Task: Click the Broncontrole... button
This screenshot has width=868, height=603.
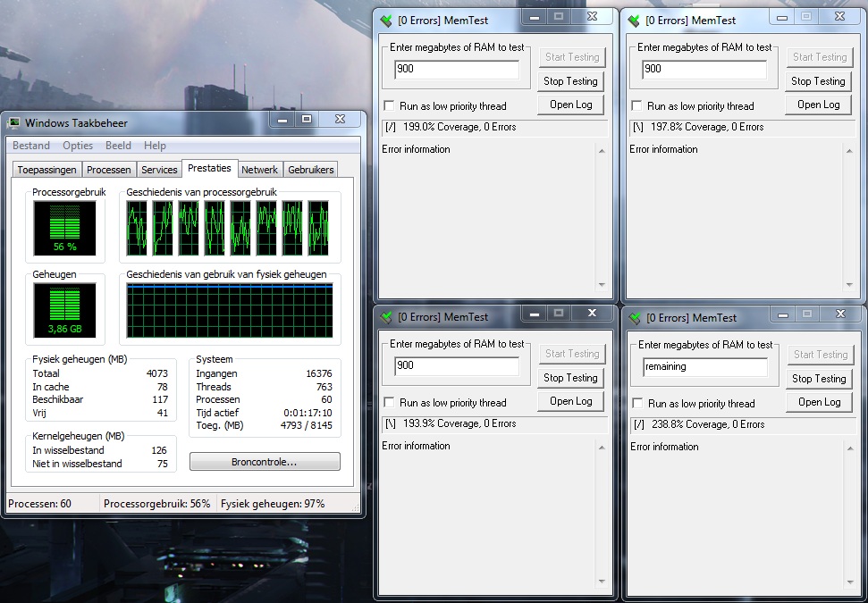Action: [x=265, y=462]
